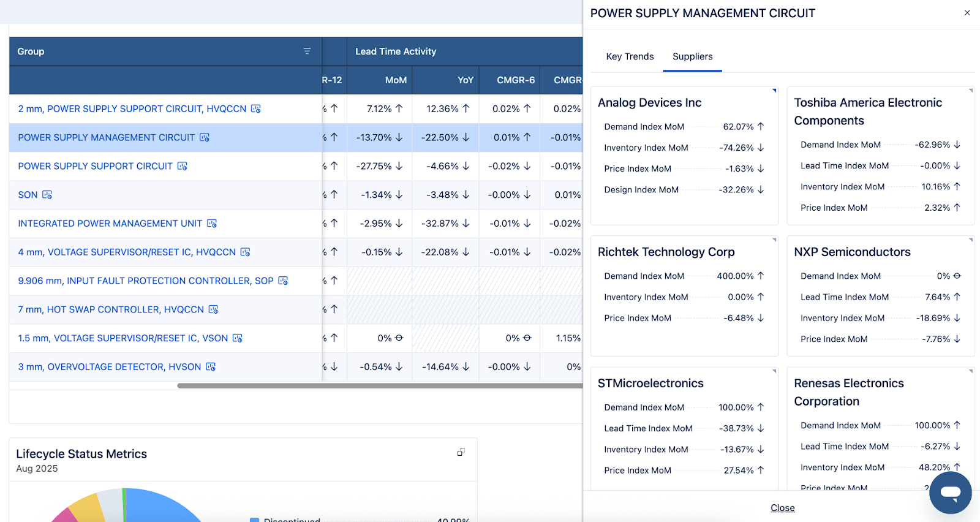Select the Renesas Electronics Corporation card title
980x522 pixels.
tap(849, 392)
